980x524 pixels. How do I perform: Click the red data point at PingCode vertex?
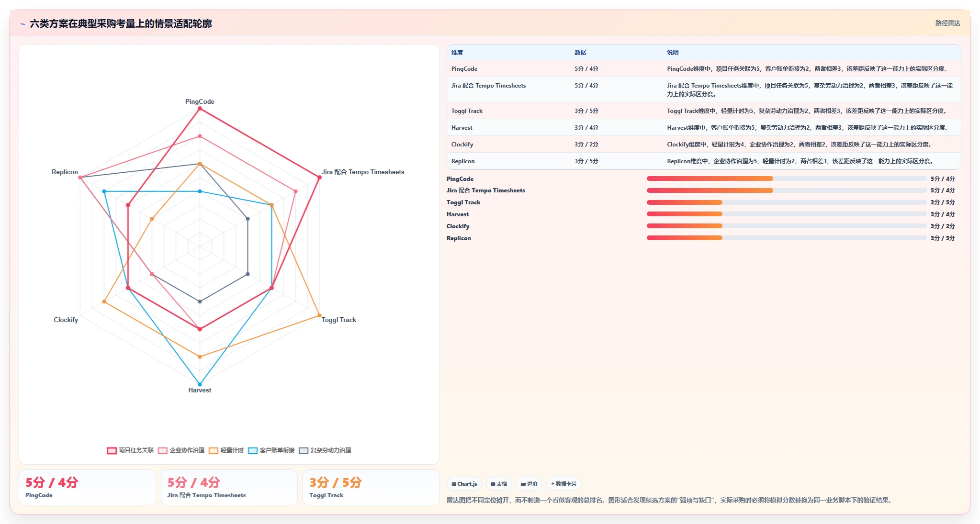[x=200, y=109]
